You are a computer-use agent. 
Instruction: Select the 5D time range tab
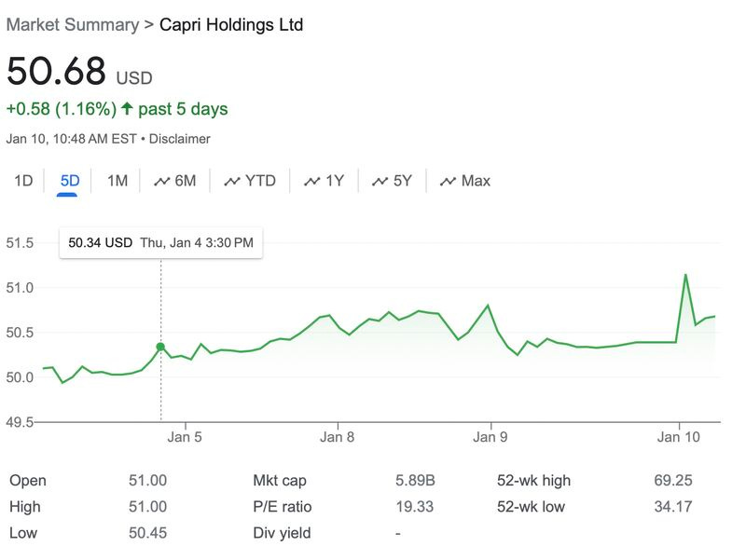click(70, 181)
